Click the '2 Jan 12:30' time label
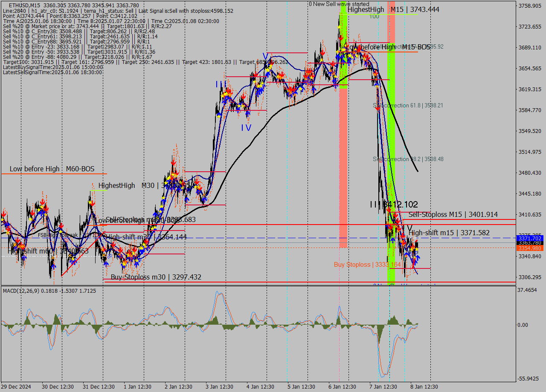This screenshot has height=392, width=546. pyautogui.click(x=179, y=387)
